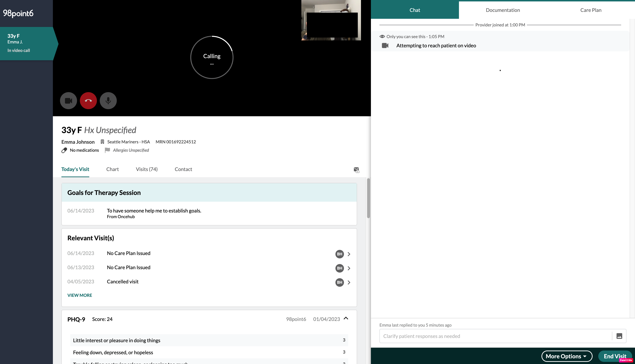Screen dimensions: 635x364
Task: Hang up the call with red button
Action: pos(88,101)
